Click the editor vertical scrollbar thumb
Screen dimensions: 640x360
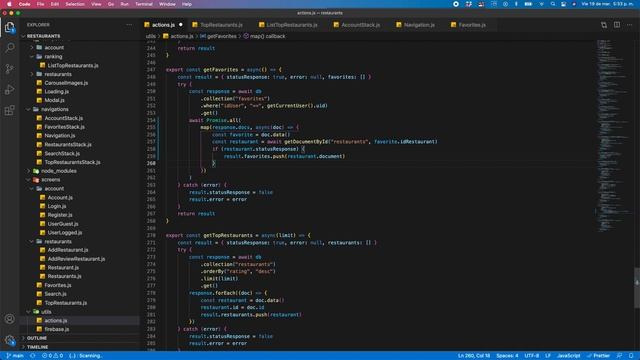point(637,288)
